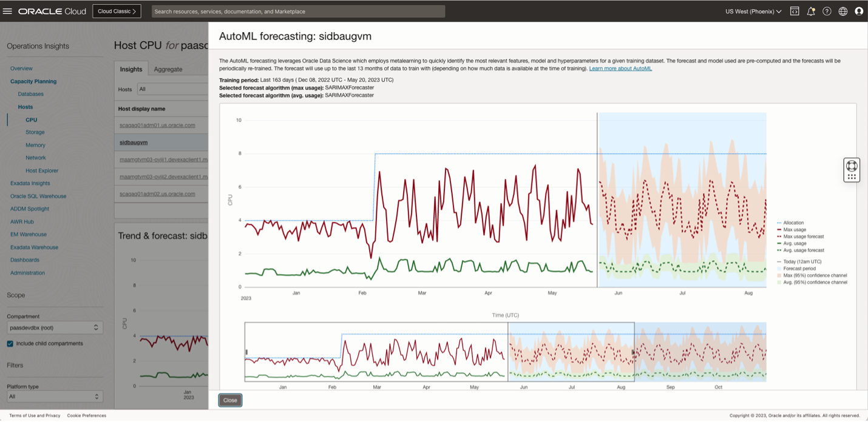
Task: Open the language globe icon
Action: coord(843,11)
